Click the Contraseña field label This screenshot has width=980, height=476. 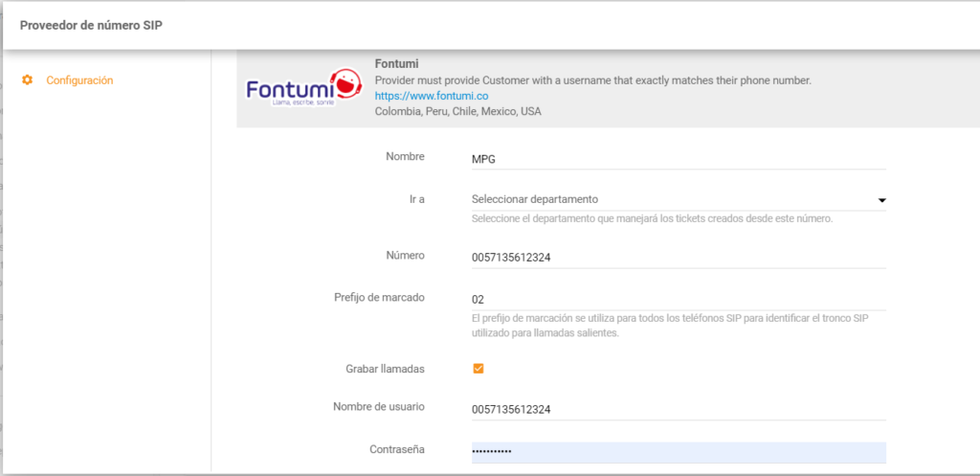397,449
